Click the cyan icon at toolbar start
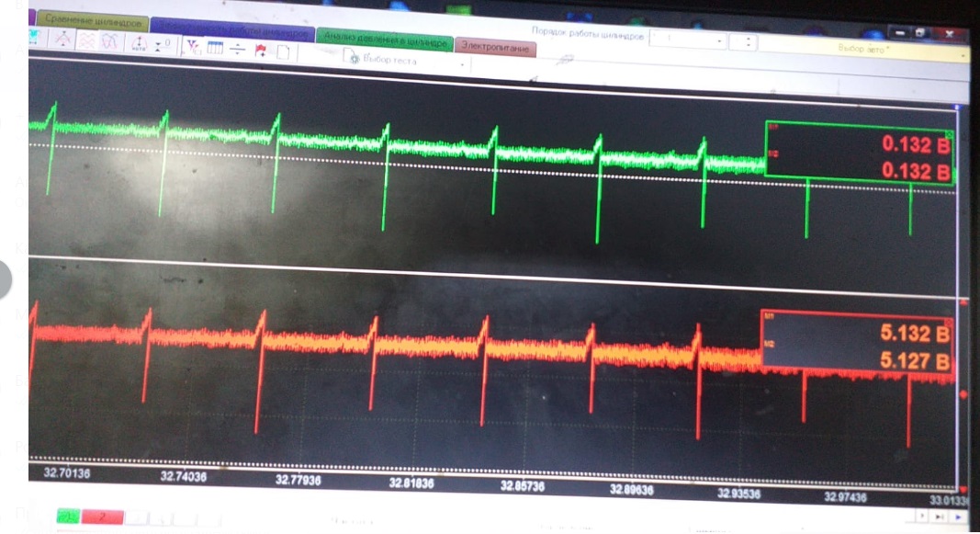The width and height of the screenshot is (980, 534). (34, 38)
